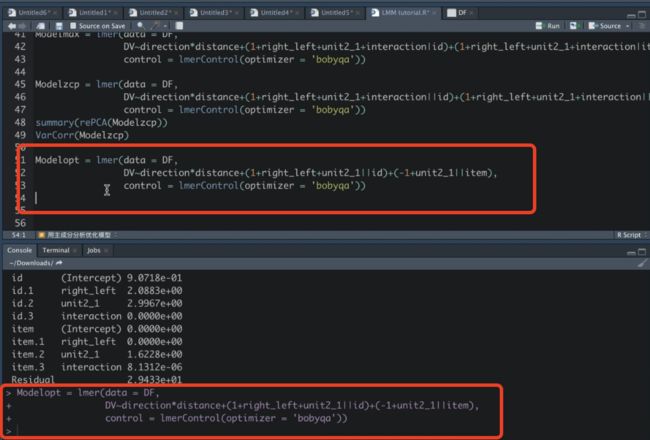The height and width of the screenshot is (440, 650).
Task: Click 'VarCorr(Modelzcp)' on line 49
Action: 82,135
